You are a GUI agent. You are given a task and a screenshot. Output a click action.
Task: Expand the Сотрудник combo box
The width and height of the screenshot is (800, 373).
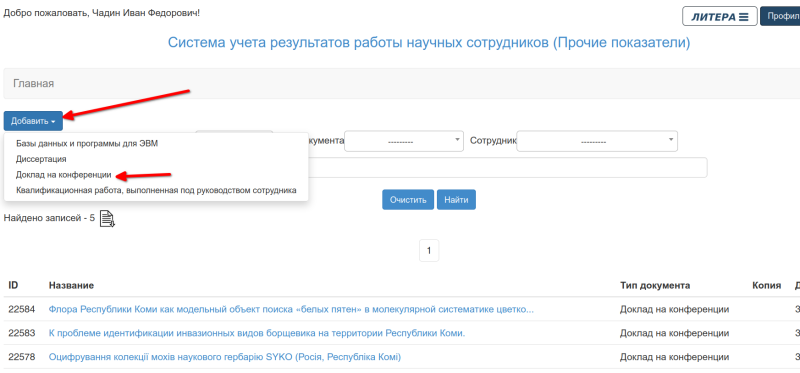coord(597,141)
